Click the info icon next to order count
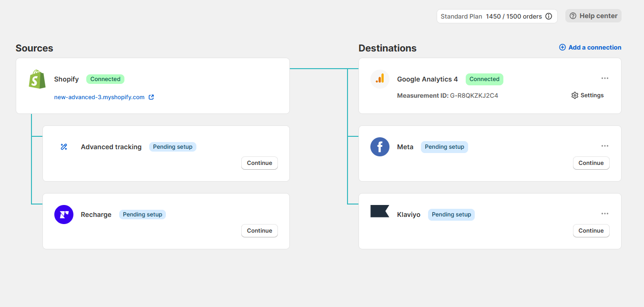This screenshot has width=644, height=307. click(x=549, y=16)
